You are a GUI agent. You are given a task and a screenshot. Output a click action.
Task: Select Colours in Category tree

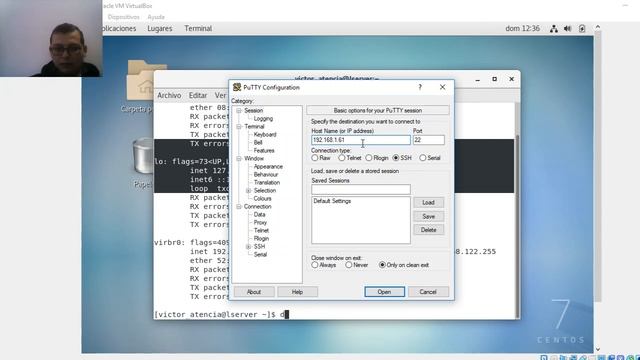[x=262, y=199]
